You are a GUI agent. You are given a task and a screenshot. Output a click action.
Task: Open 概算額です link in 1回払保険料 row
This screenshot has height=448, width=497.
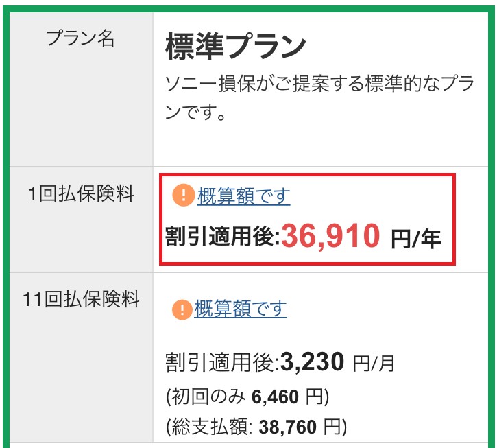point(244,197)
